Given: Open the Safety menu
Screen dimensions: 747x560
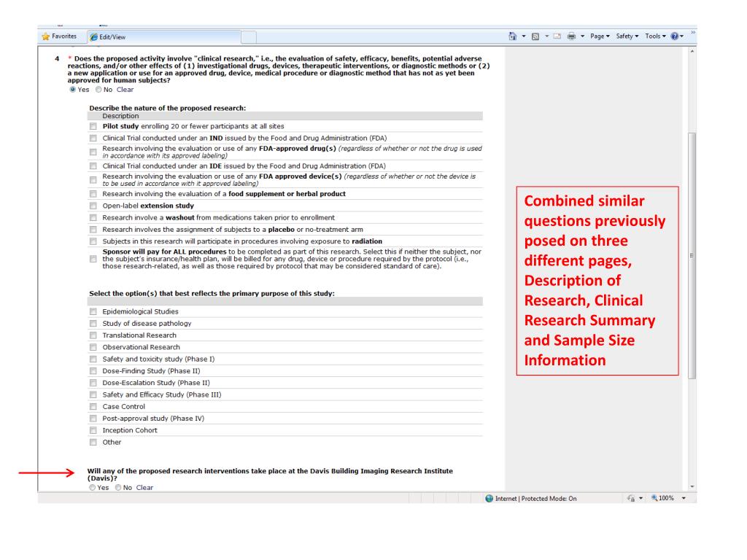Looking at the screenshot, I should pos(627,36).
